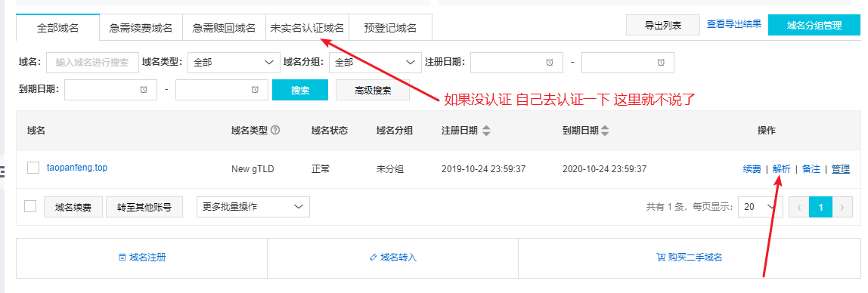Click 域名续费 batch button

click(73, 208)
